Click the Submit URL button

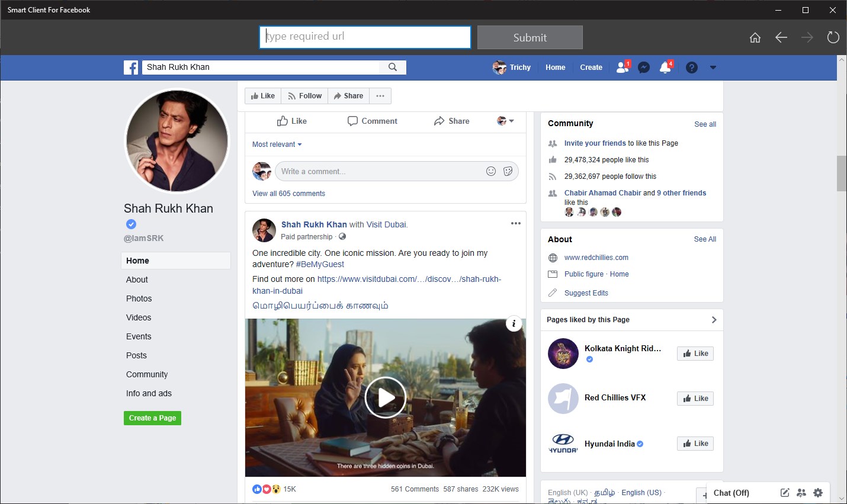click(x=530, y=37)
